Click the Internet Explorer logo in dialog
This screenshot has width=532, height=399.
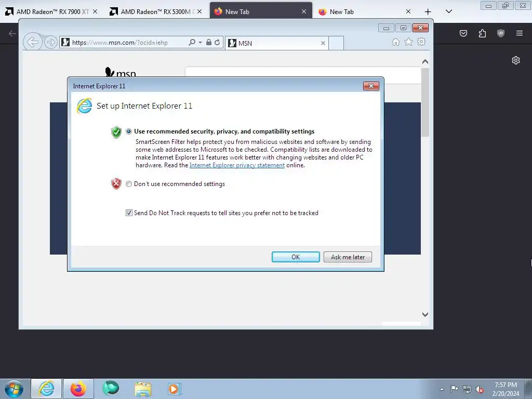point(84,105)
